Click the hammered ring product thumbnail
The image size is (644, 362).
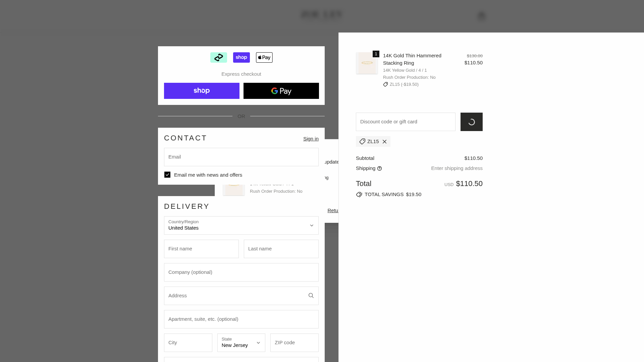point(367,63)
